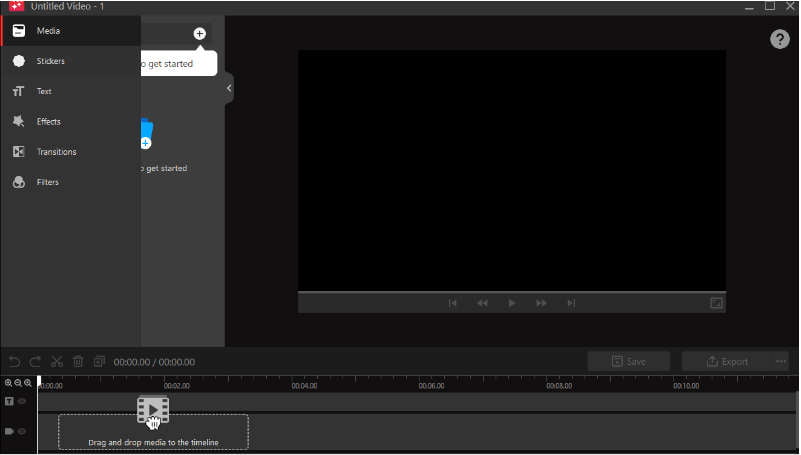The width and height of the screenshot is (801, 455).
Task: Toggle video track visibility eye
Action: (22, 431)
